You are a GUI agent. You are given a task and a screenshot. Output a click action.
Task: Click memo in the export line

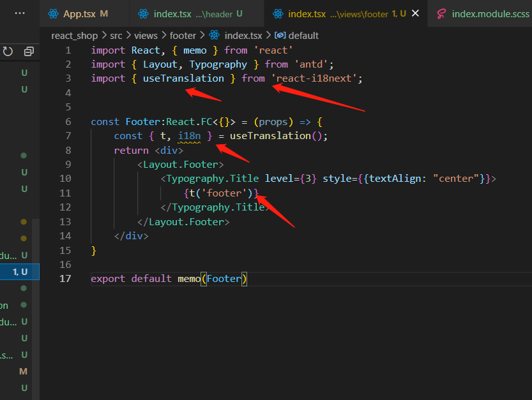(x=189, y=279)
